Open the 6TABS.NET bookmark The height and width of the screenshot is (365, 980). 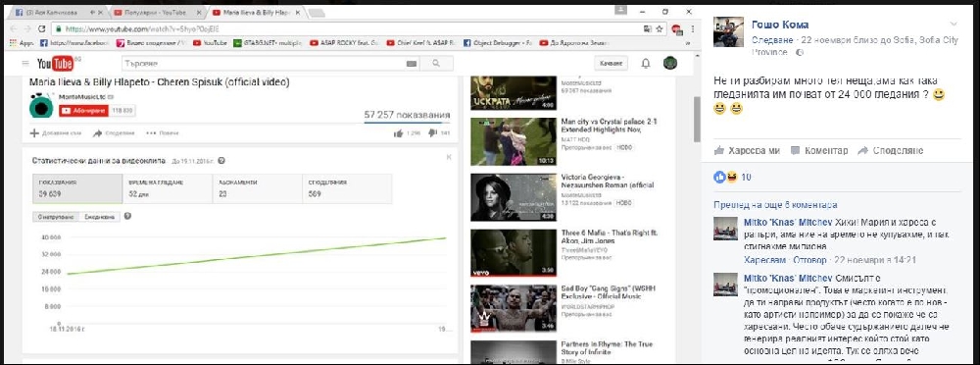point(268,43)
